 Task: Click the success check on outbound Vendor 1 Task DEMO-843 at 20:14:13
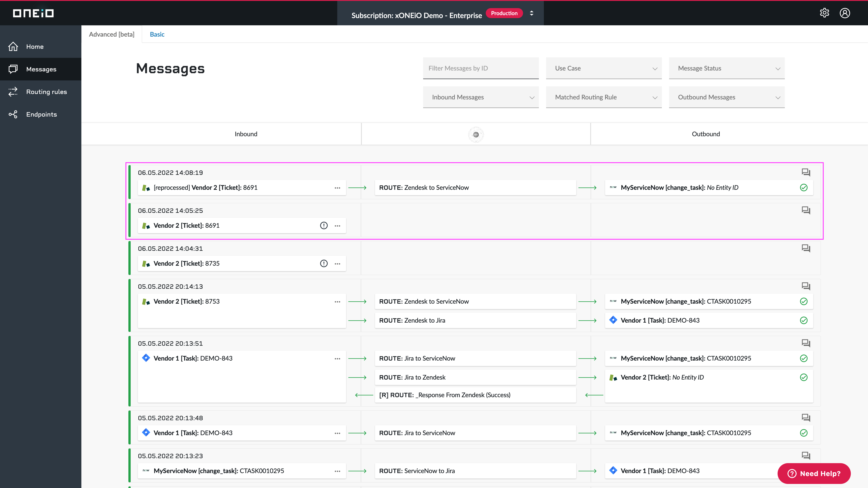click(x=804, y=320)
